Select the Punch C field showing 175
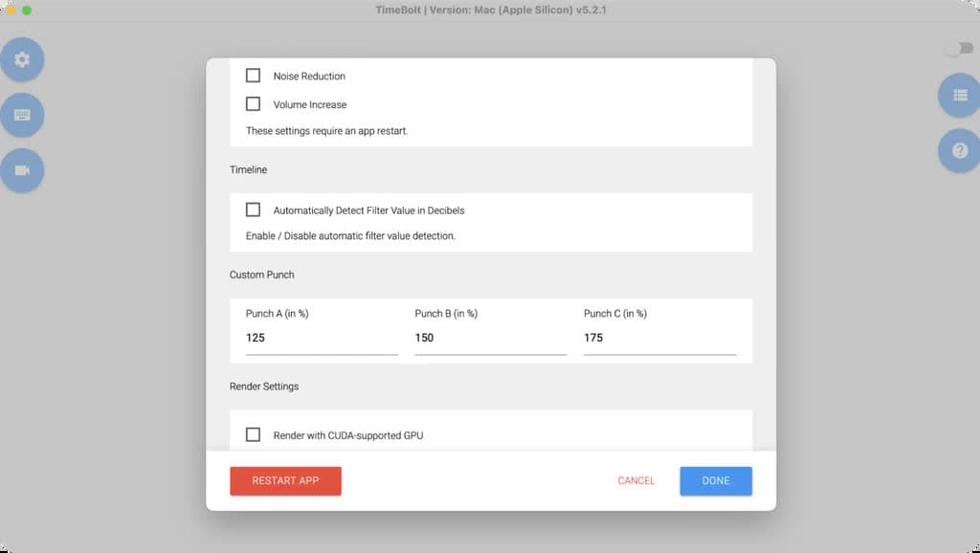The height and width of the screenshot is (553, 980). tap(659, 338)
